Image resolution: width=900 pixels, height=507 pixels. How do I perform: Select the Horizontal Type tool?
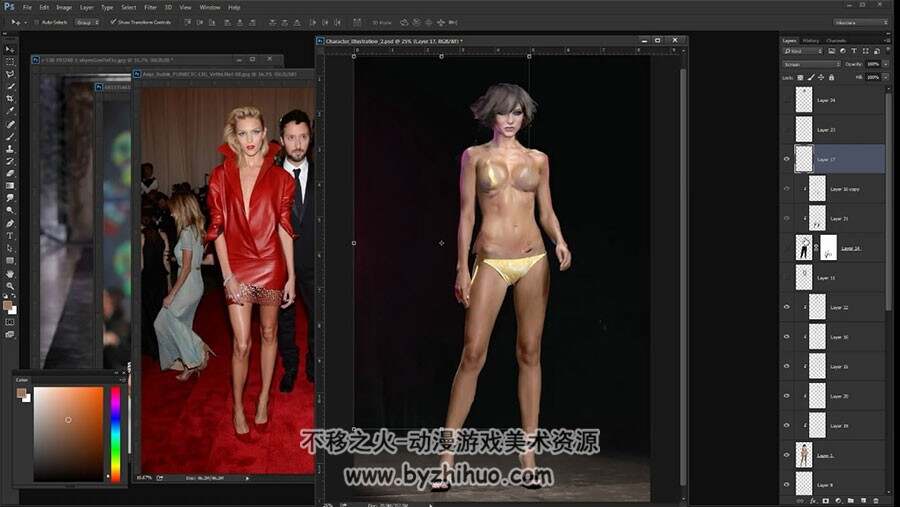pyautogui.click(x=10, y=236)
